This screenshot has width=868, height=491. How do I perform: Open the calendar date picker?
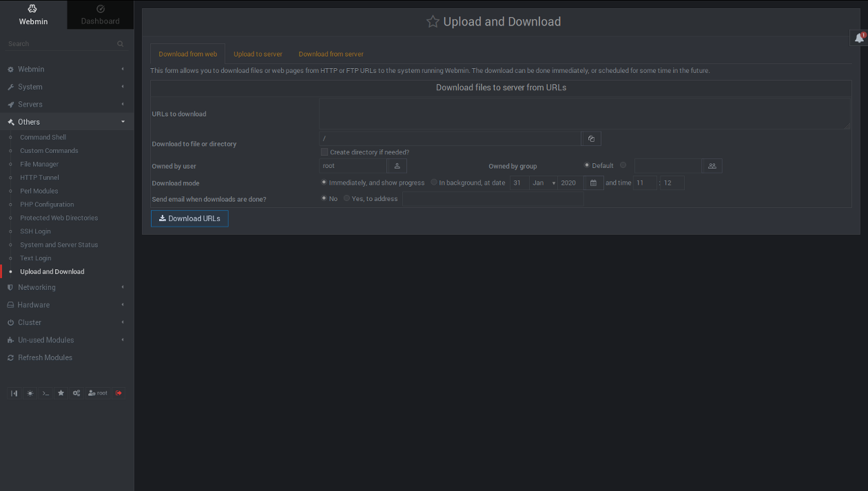coord(593,183)
